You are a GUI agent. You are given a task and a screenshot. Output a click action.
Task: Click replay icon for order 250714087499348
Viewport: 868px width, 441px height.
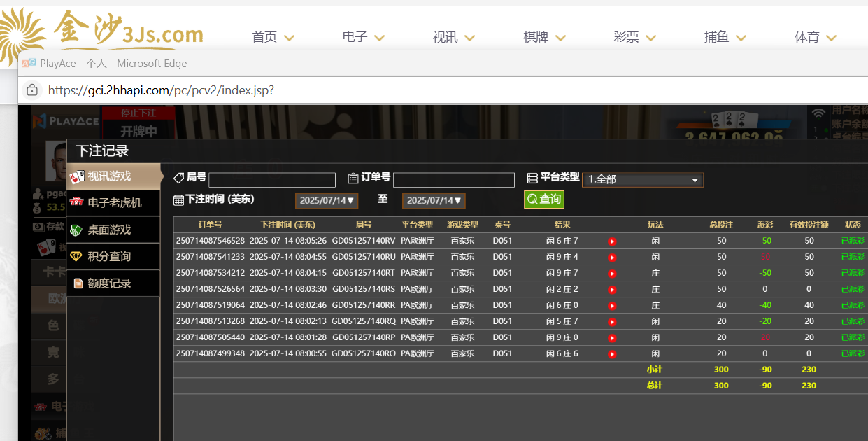(612, 354)
